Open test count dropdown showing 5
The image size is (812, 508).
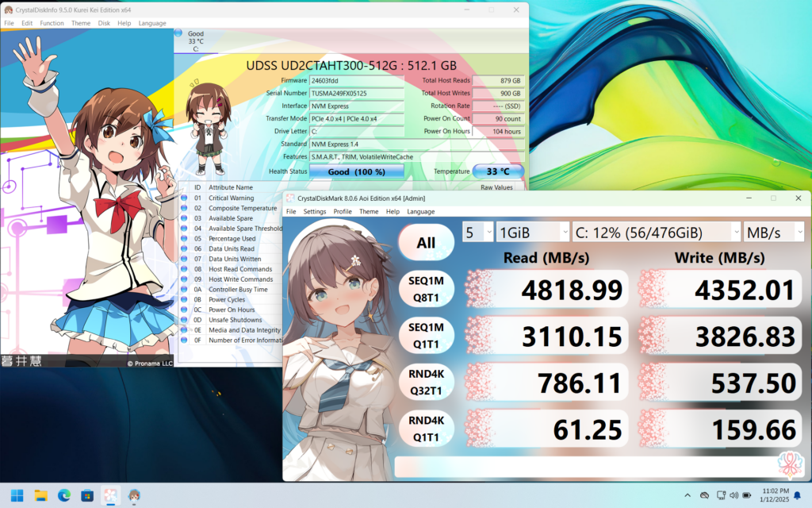pyautogui.click(x=477, y=233)
